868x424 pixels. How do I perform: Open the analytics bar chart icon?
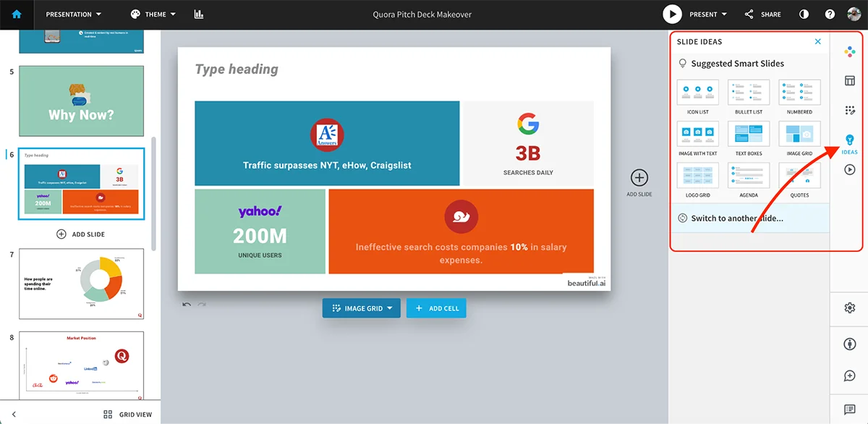point(199,14)
